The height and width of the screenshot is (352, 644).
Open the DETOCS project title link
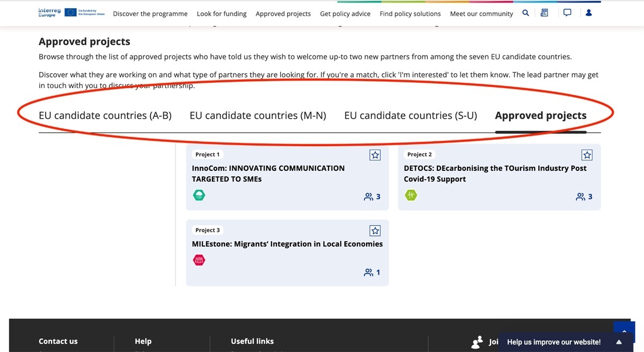[495, 174]
